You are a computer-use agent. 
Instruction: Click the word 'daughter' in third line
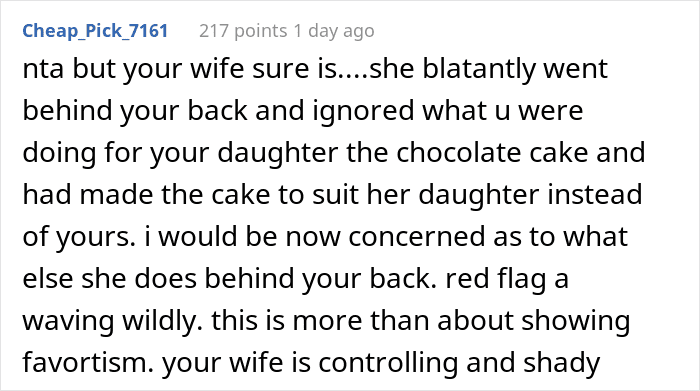(x=277, y=153)
